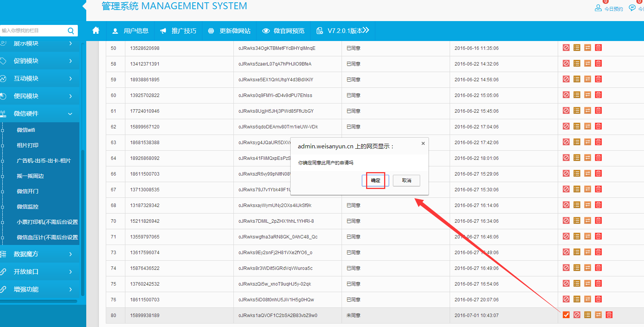Collapse the 微信硬件 sidebar section
Viewport: 644px width, 327px height.
click(x=40, y=113)
